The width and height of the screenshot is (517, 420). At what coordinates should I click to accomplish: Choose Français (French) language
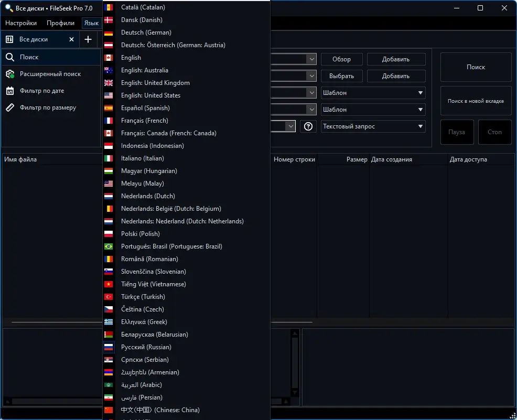tap(187, 121)
